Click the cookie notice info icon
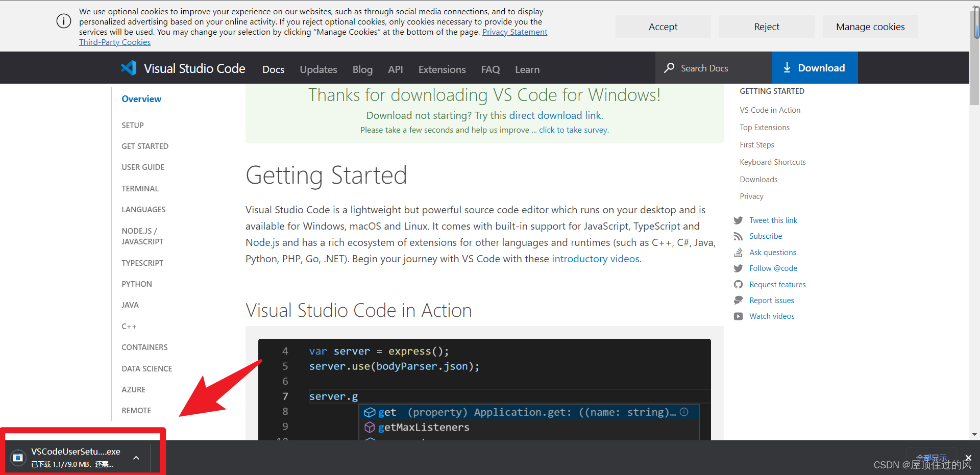 (x=64, y=21)
